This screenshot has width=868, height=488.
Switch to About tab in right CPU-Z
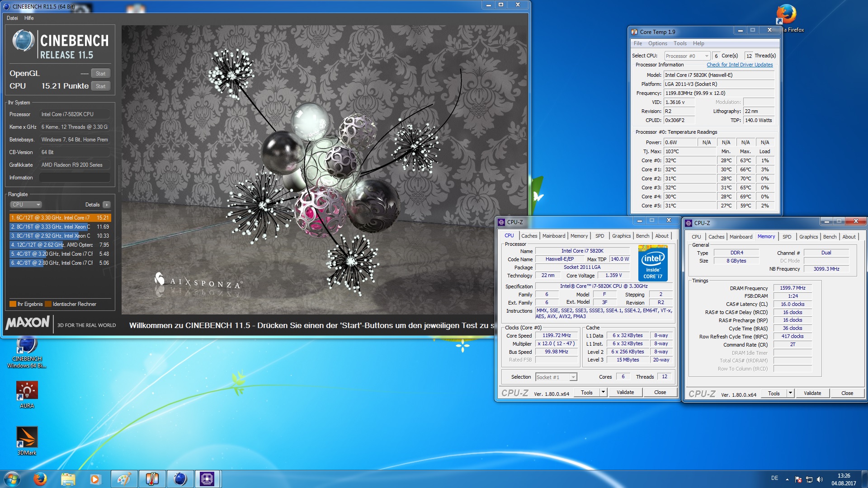tap(849, 237)
